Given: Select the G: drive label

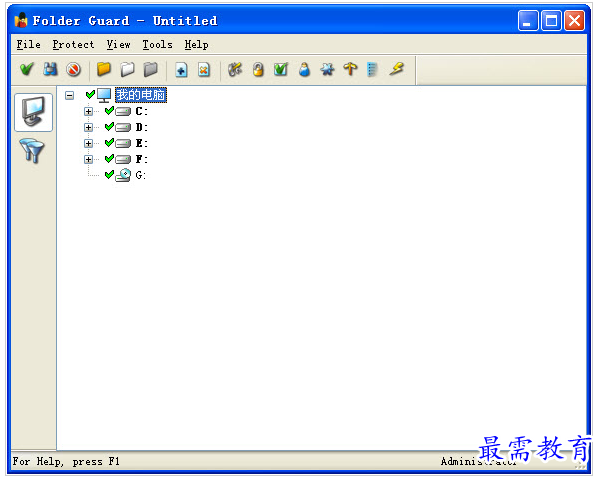Looking at the screenshot, I should (140, 175).
